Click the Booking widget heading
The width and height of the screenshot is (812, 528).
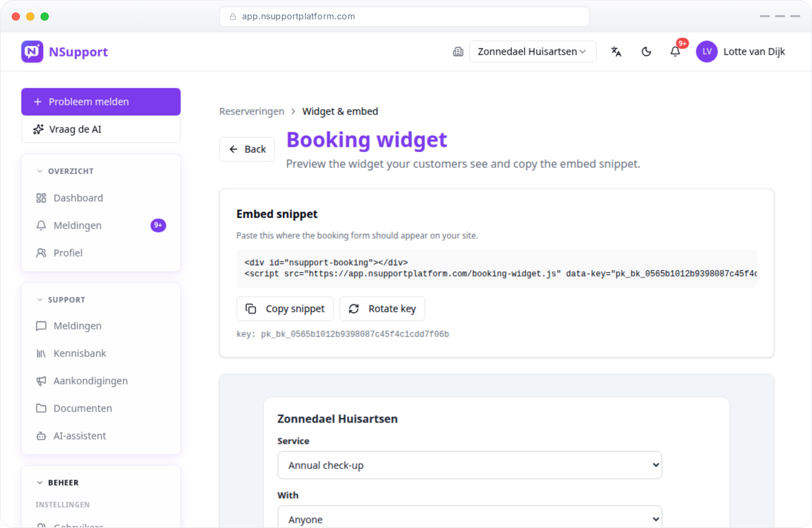click(x=367, y=140)
